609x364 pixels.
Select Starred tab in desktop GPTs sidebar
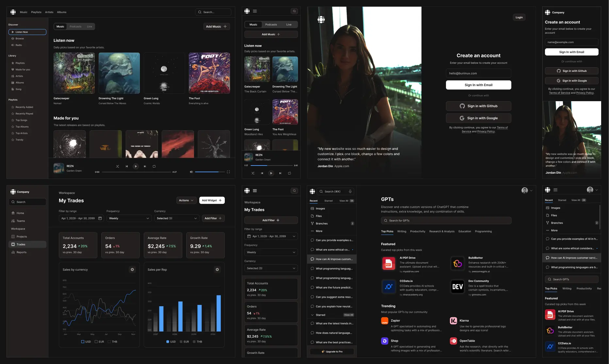tap(328, 201)
